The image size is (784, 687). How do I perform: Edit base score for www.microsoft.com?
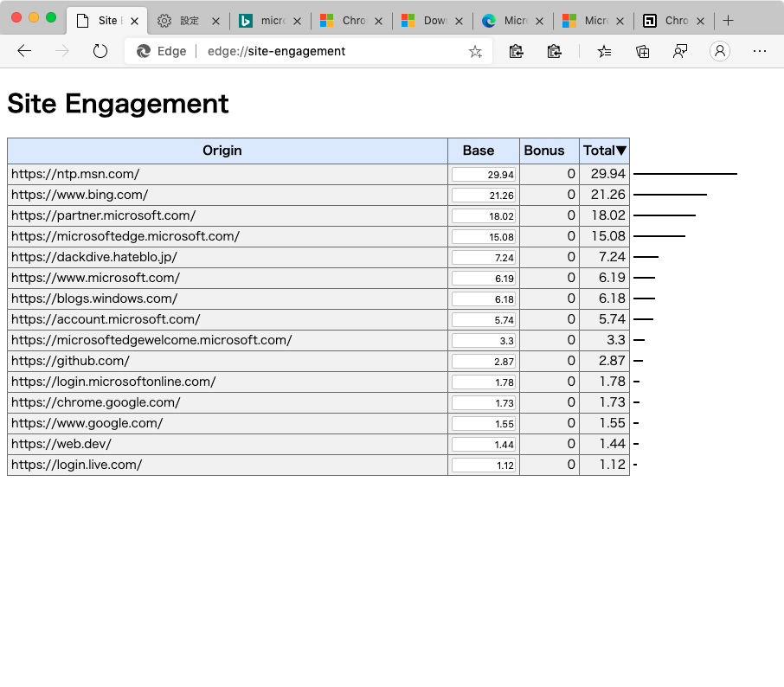pos(484,278)
